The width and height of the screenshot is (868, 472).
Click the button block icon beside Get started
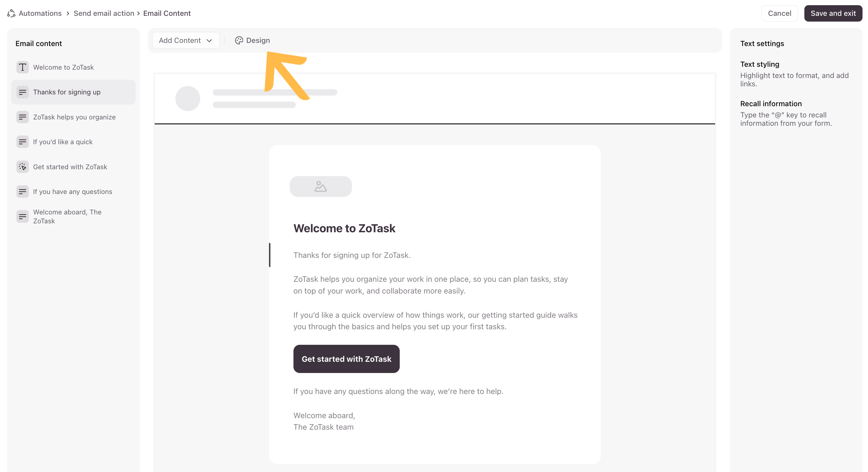[x=22, y=167]
